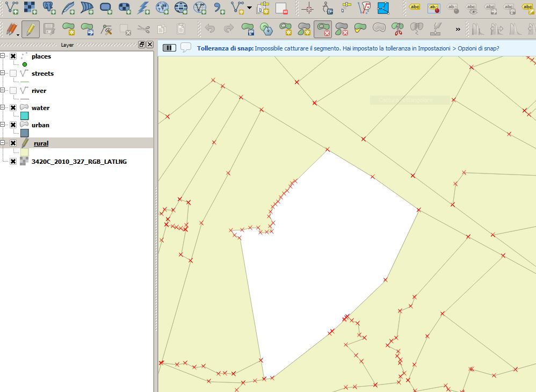This screenshot has height=392, width=536.
Task: Enable the streets layer checkbox
Action: coord(13,73)
